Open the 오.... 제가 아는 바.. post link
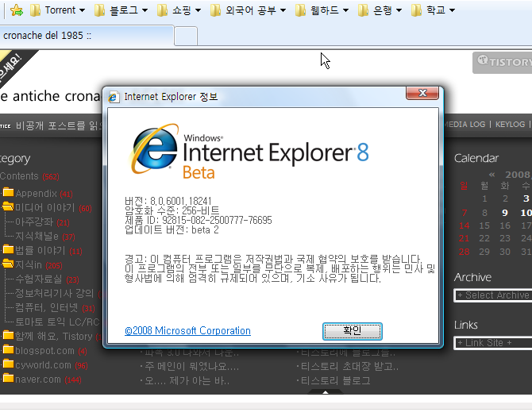 187,380
